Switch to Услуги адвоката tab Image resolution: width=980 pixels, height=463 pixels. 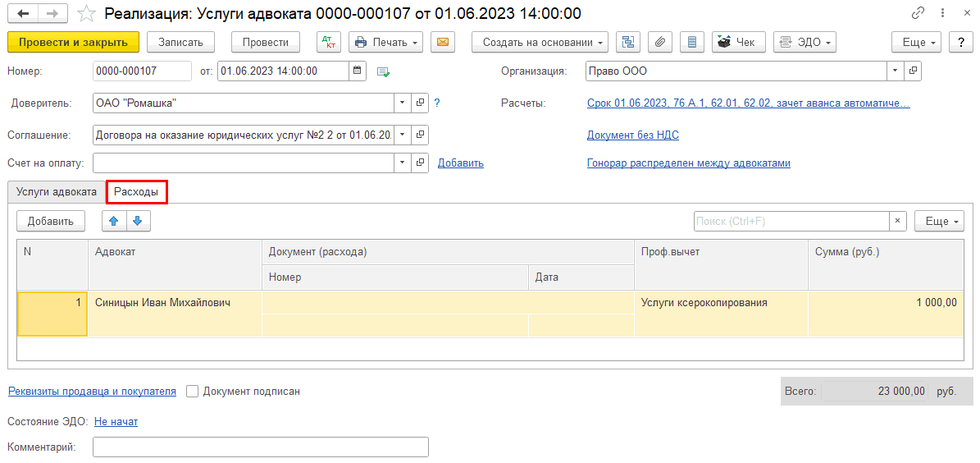click(56, 191)
